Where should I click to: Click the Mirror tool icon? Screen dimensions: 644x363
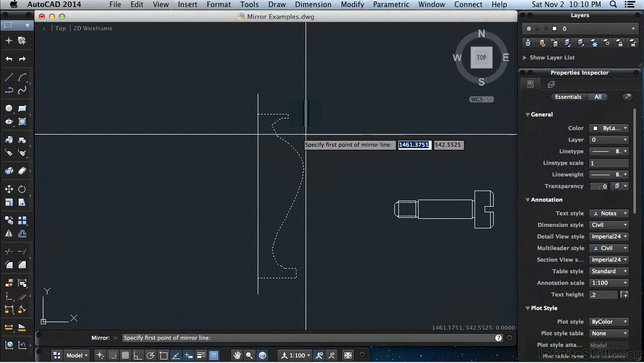click(x=9, y=233)
